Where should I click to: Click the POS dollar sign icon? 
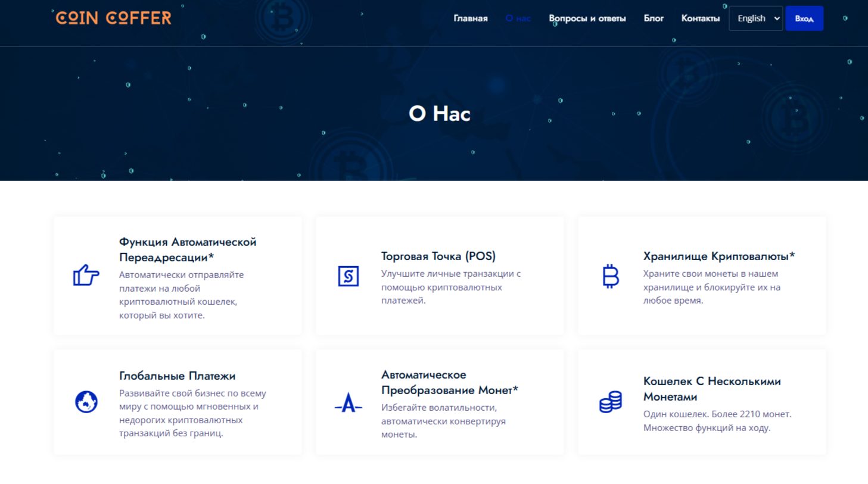click(349, 276)
